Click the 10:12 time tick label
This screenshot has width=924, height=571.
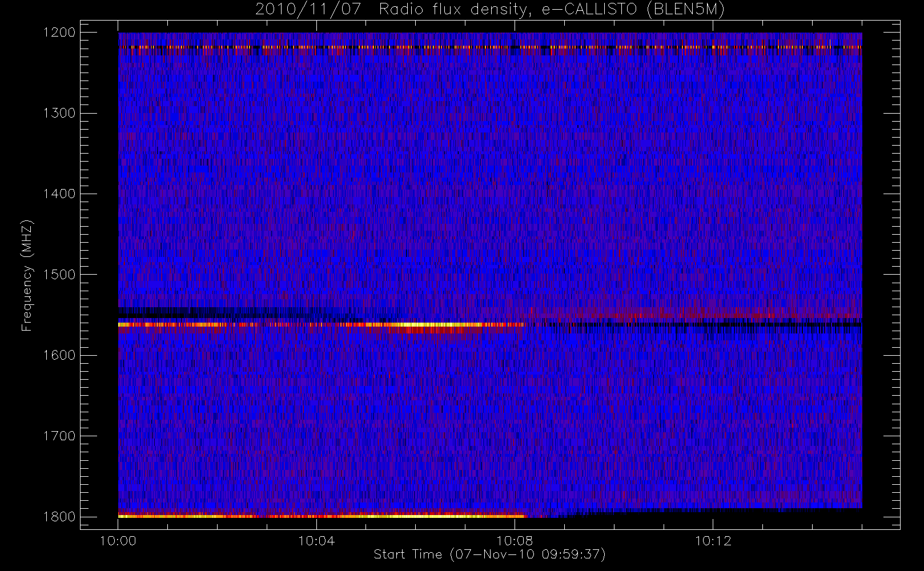(x=713, y=541)
